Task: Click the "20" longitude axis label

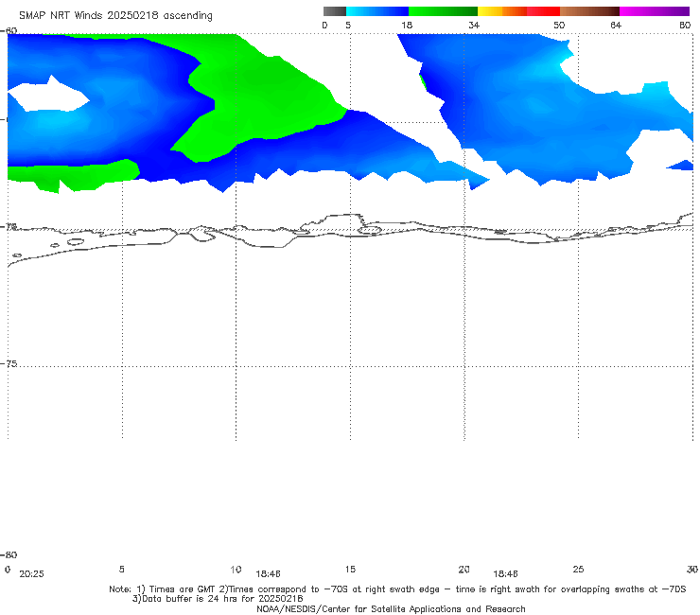Action: coord(464,569)
